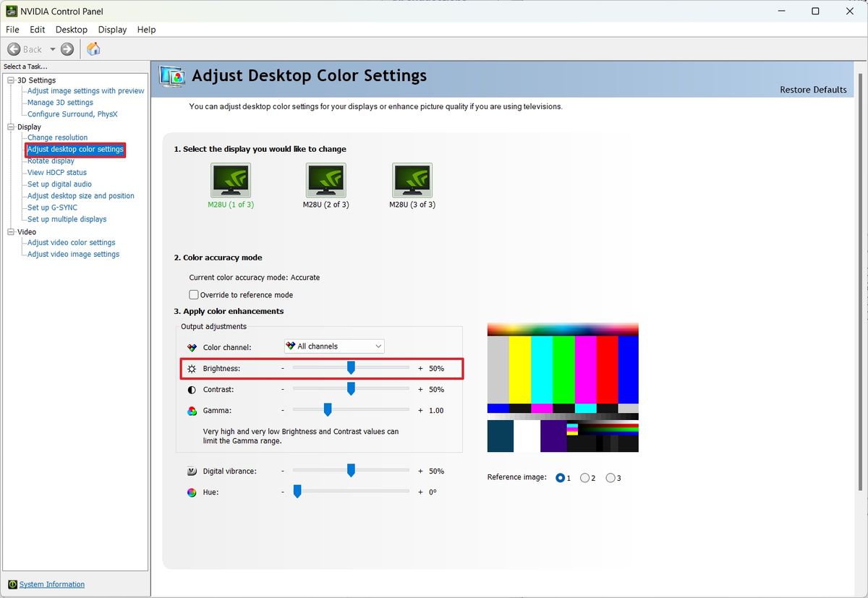Viewport: 868px width, 598px height.
Task: Open the Display menu
Action: point(112,30)
